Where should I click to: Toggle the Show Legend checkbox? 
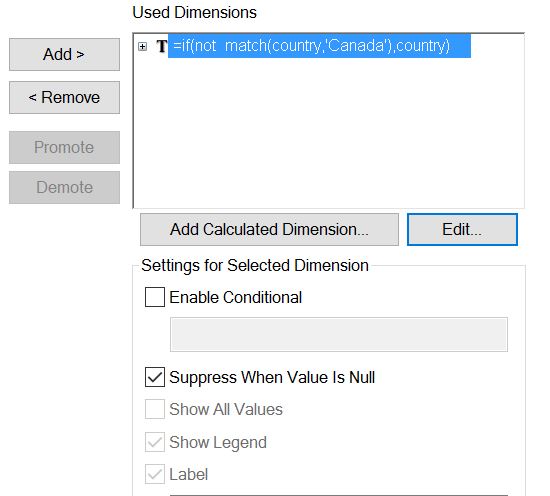155,442
